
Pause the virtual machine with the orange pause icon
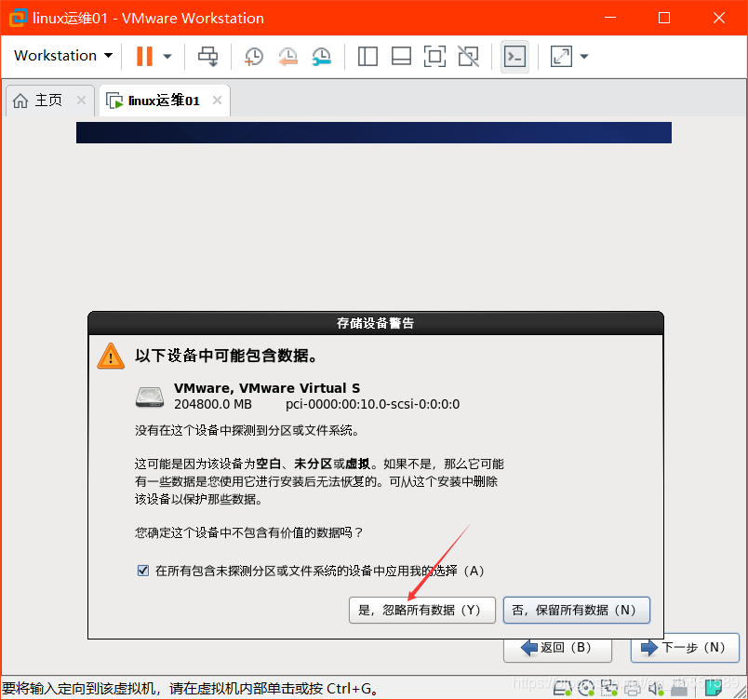(144, 56)
